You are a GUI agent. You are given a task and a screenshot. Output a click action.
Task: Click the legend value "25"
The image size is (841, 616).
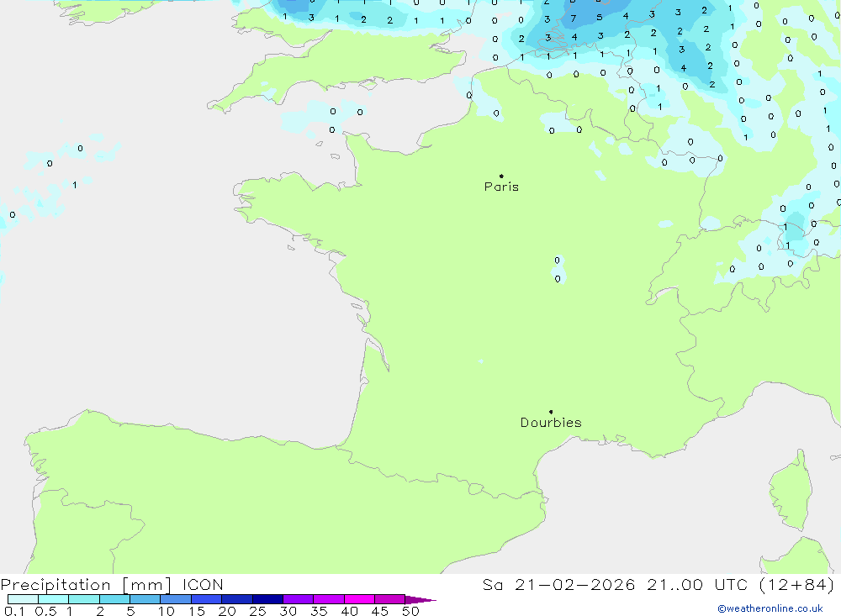[258, 611]
